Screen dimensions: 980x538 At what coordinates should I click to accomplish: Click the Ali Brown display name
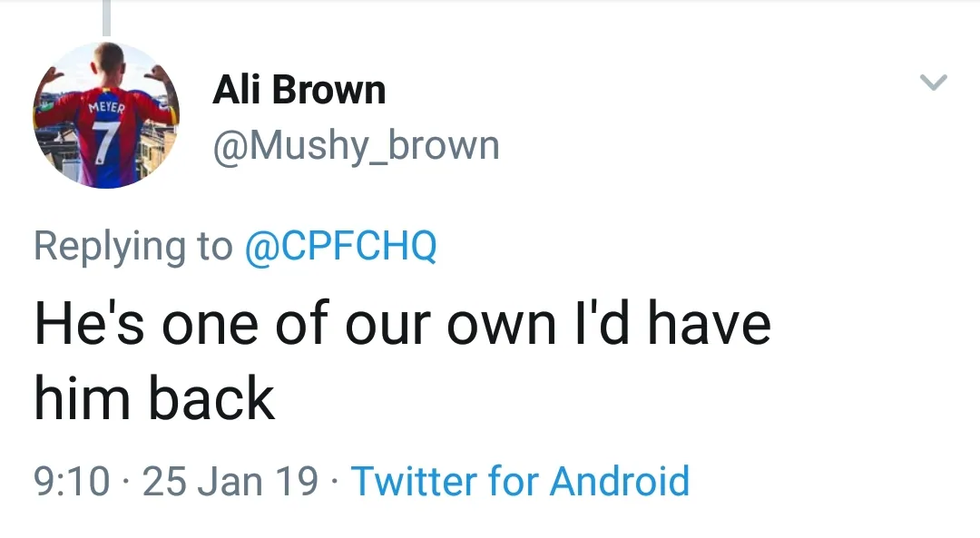pyautogui.click(x=299, y=91)
